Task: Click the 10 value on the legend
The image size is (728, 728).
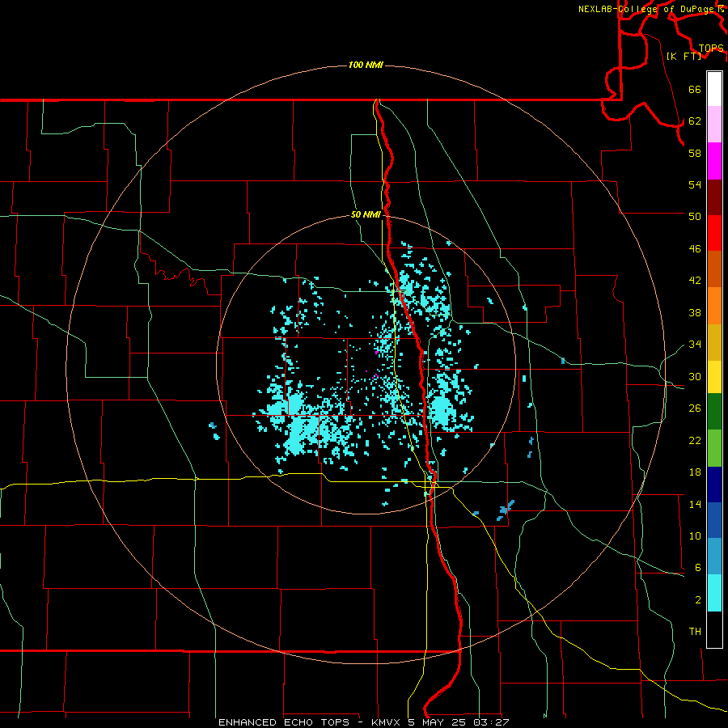Action: tap(695, 536)
